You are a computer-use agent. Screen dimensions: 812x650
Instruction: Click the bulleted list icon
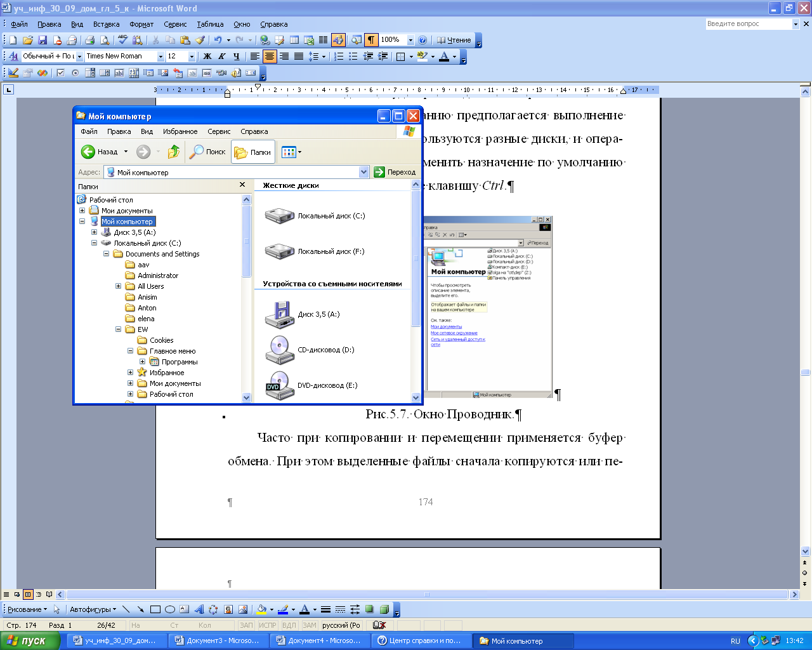coord(353,56)
